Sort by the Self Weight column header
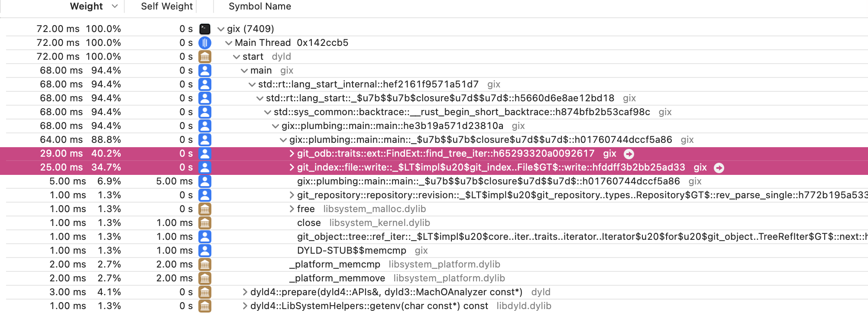Screen dimensions: 868x316 (167, 6)
